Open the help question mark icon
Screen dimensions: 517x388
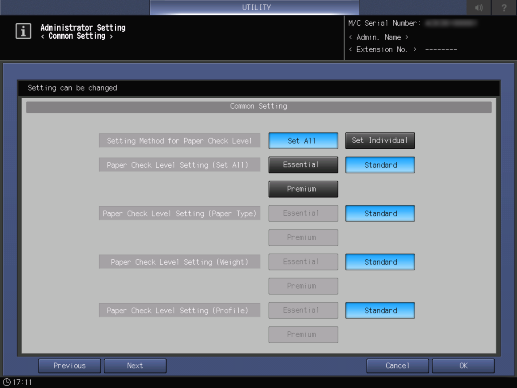coord(504,7)
